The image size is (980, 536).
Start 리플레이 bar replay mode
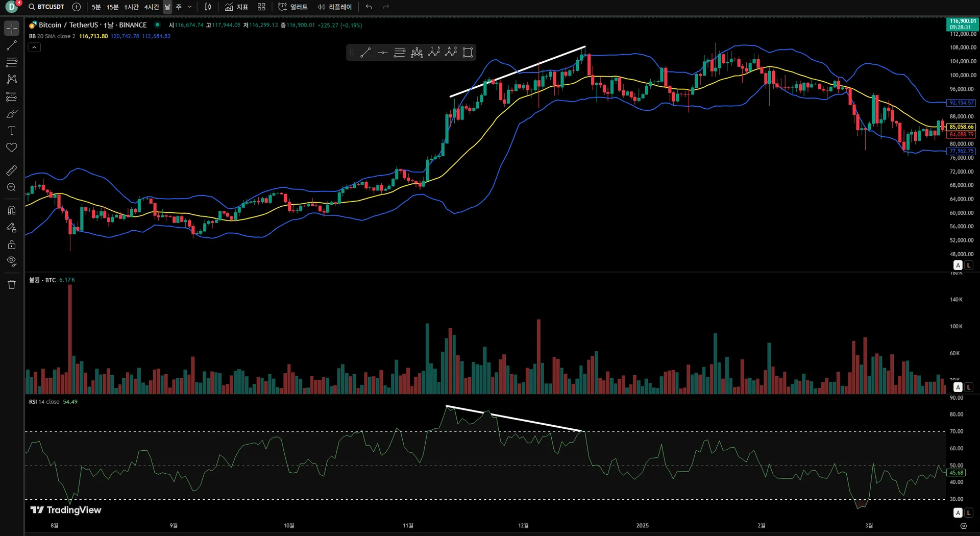tap(335, 7)
